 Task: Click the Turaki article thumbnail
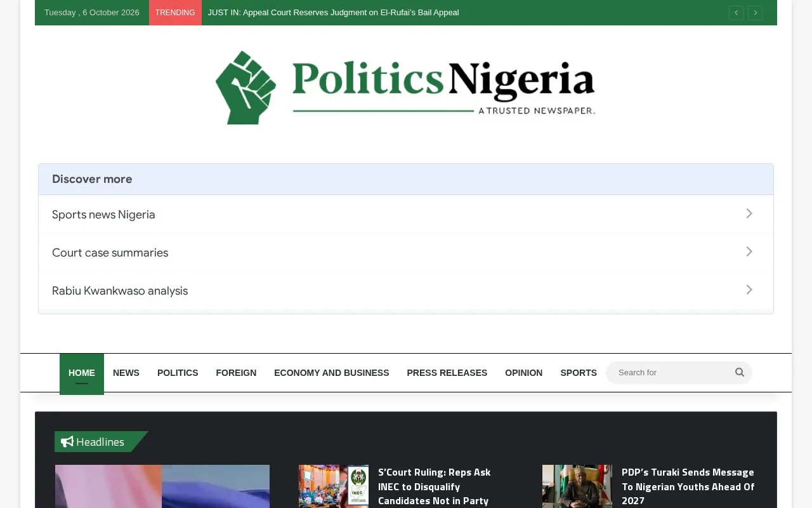tap(577, 486)
